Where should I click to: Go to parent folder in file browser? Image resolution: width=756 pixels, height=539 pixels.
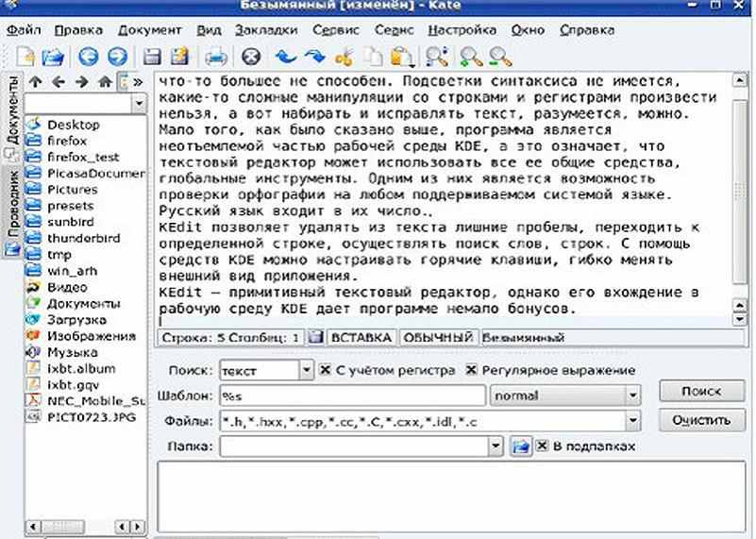pos(35,82)
